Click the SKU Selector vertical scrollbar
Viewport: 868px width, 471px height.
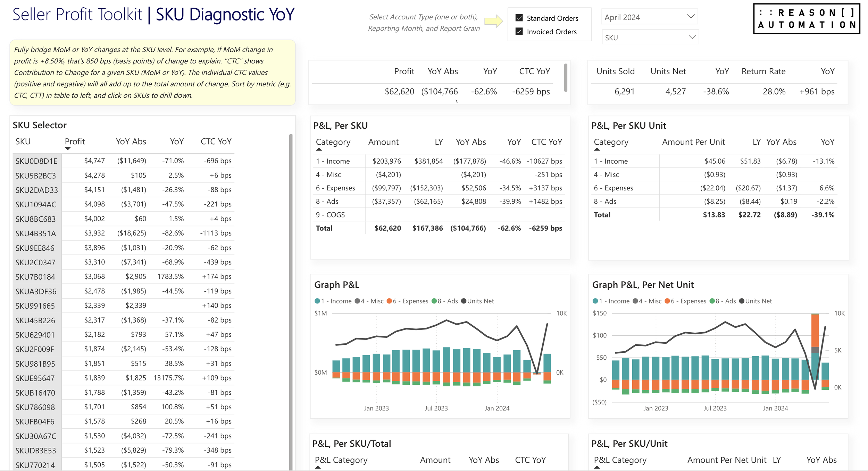(291, 277)
